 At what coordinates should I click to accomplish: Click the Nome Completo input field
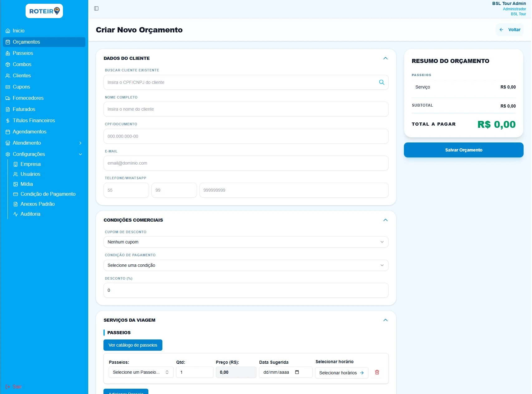(x=246, y=109)
